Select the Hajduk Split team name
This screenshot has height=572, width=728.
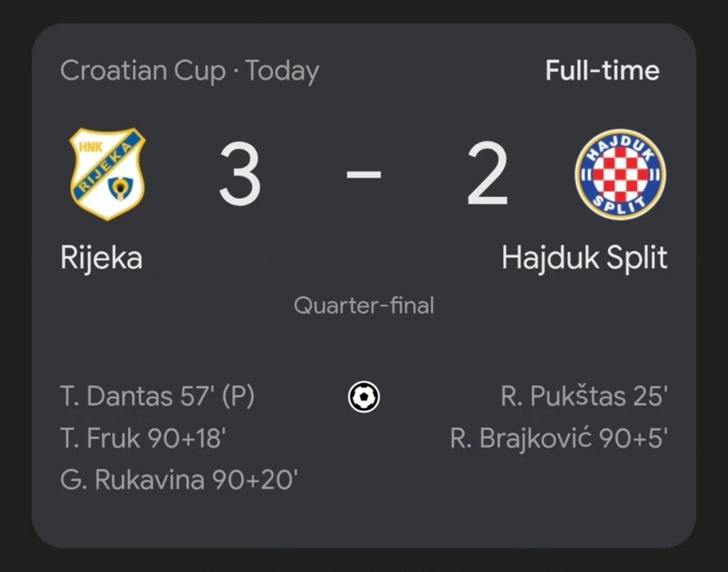pos(584,258)
